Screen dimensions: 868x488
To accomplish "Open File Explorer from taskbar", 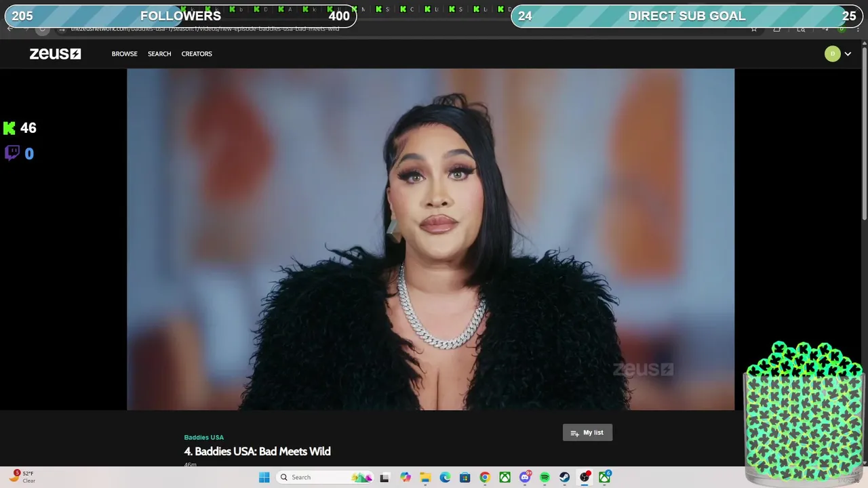I will click(x=425, y=477).
